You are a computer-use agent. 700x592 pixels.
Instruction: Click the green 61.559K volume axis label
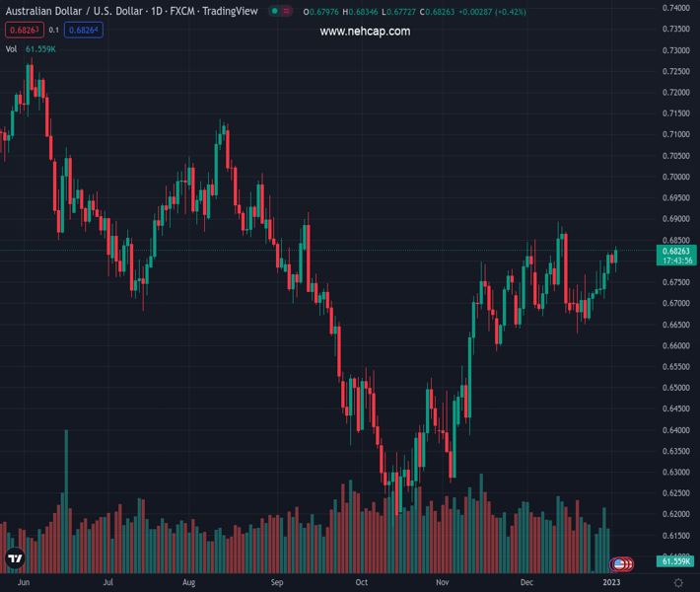[x=675, y=560]
